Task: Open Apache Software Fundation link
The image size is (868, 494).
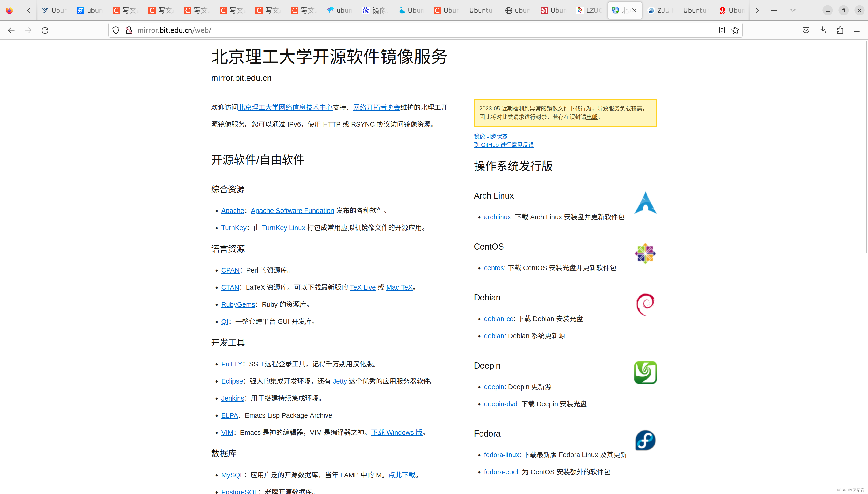Action: (293, 211)
